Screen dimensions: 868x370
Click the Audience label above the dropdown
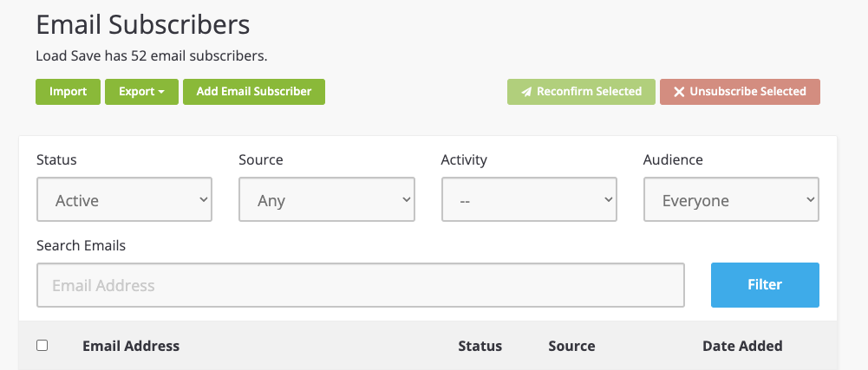click(x=673, y=159)
